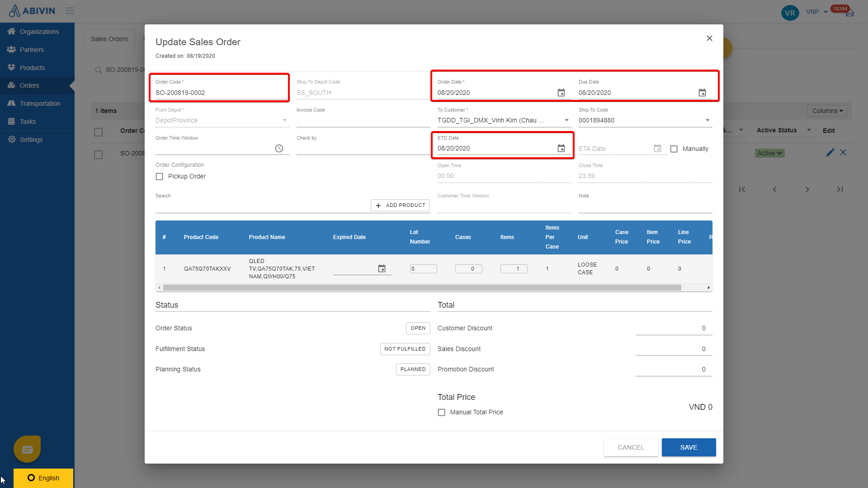The height and width of the screenshot is (488, 868).
Task: Click the SAVE button
Action: pos(689,447)
